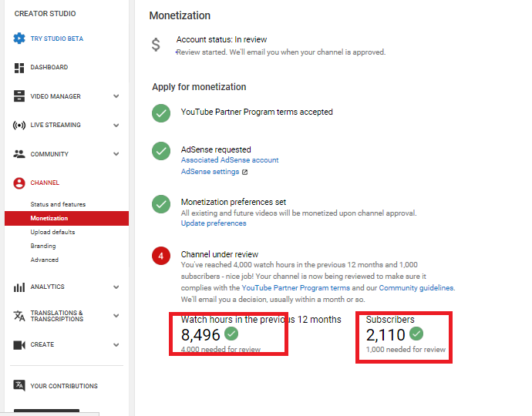Go to Dashboard
Image resolution: width=532 pixels, height=416 pixels.
49,67
